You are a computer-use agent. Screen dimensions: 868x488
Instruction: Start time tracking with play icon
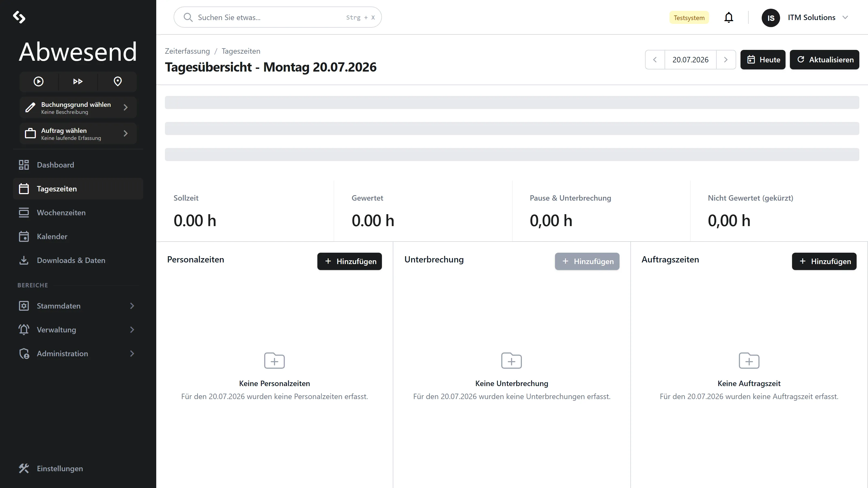[39, 82]
